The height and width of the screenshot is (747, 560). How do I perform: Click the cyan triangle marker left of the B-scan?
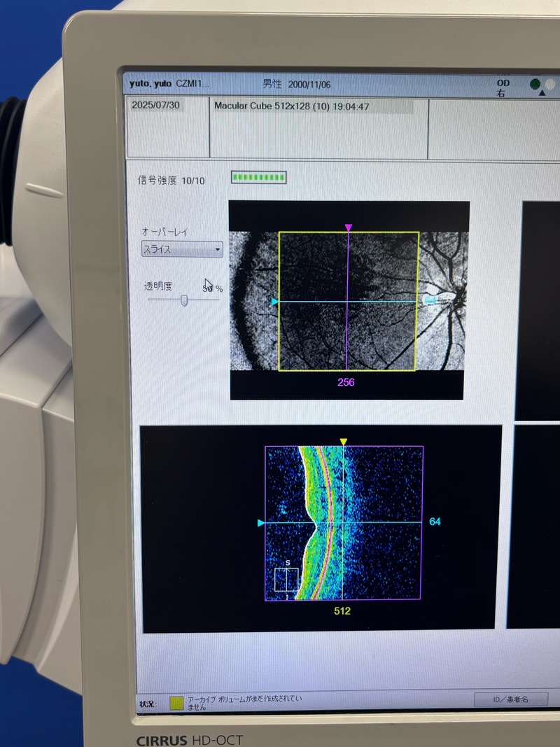(x=260, y=522)
